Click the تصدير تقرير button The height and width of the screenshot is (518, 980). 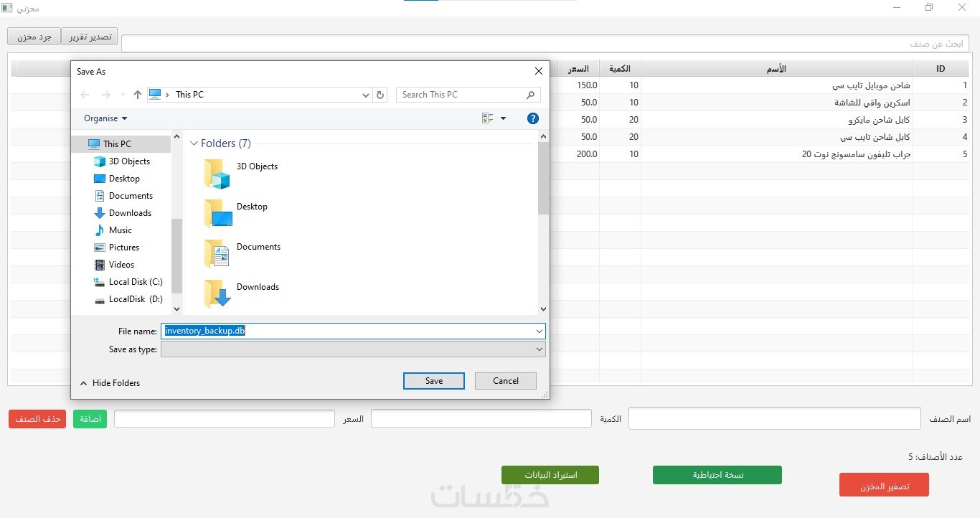point(90,37)
